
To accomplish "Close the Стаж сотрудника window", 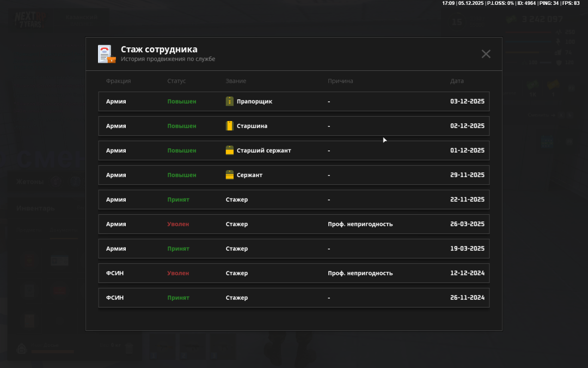I will [x=486, y=53].
